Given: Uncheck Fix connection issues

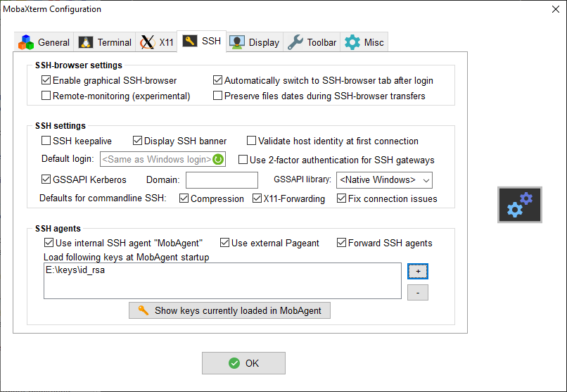Looking at the screenshot, I should (341, 198).
